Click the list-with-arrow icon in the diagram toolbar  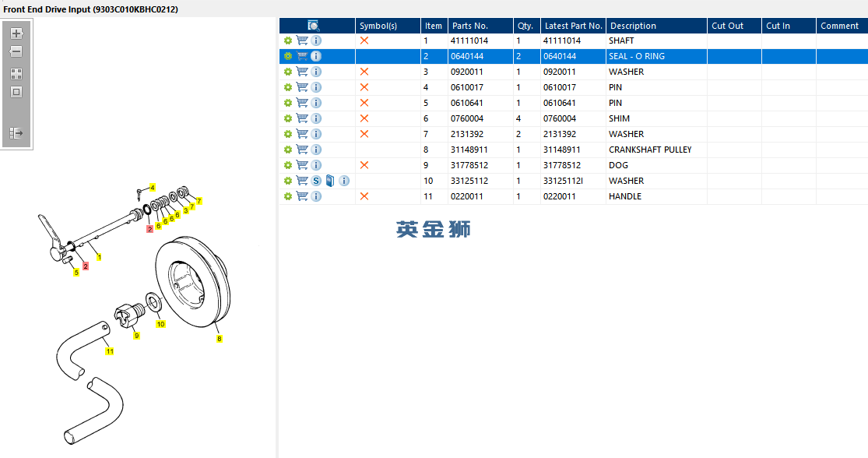click(16, 133)
